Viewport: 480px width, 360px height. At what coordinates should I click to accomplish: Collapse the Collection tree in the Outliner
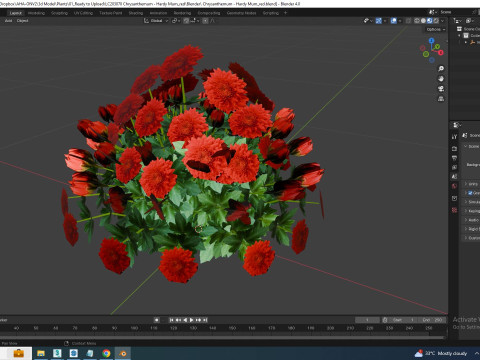[x=460, y=35]
